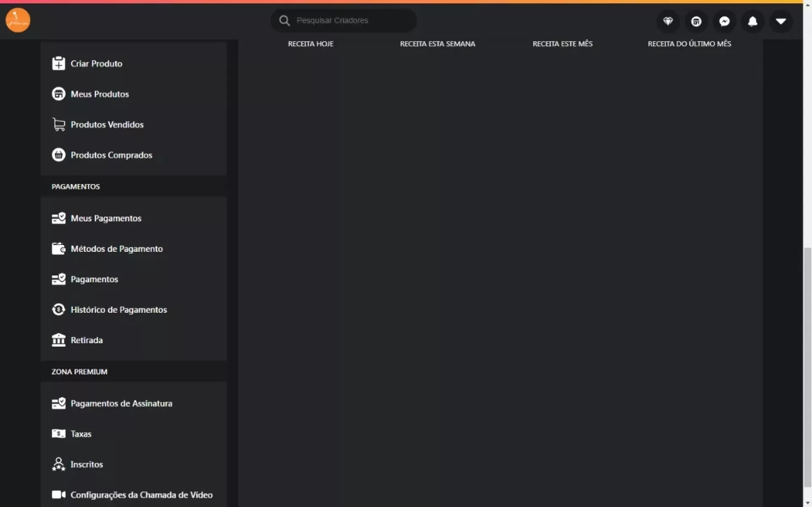
Task: Click the Produtos Comprados basket icon
Action: 58,155
